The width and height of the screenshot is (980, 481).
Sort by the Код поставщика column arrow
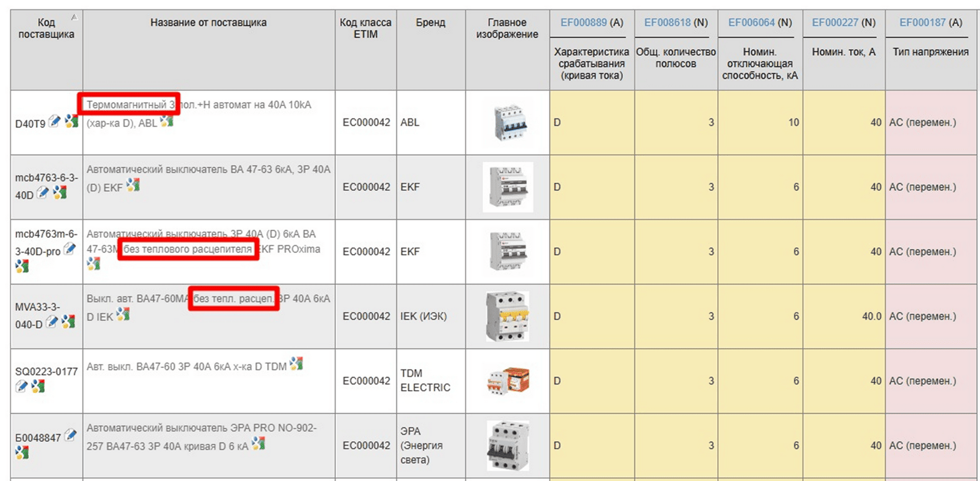tap(75, 17)
